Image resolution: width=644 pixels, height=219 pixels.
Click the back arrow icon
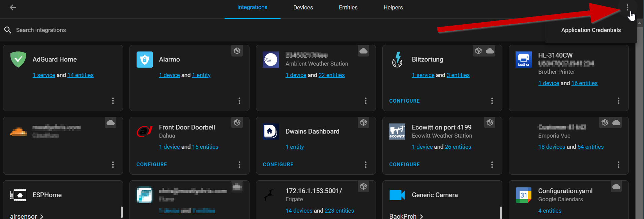pos(13,7)
